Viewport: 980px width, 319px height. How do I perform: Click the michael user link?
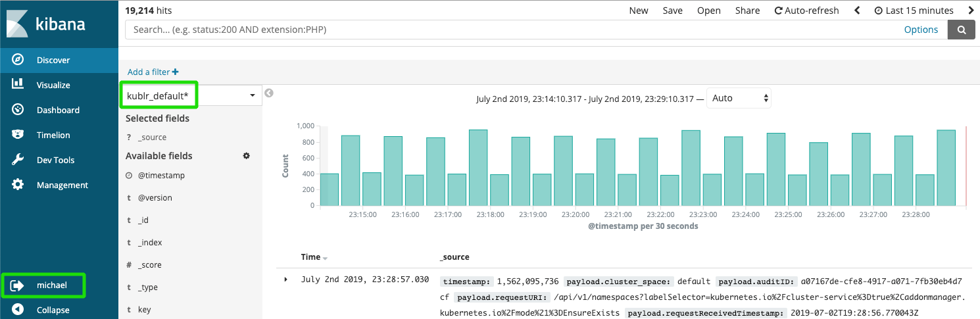52,285
